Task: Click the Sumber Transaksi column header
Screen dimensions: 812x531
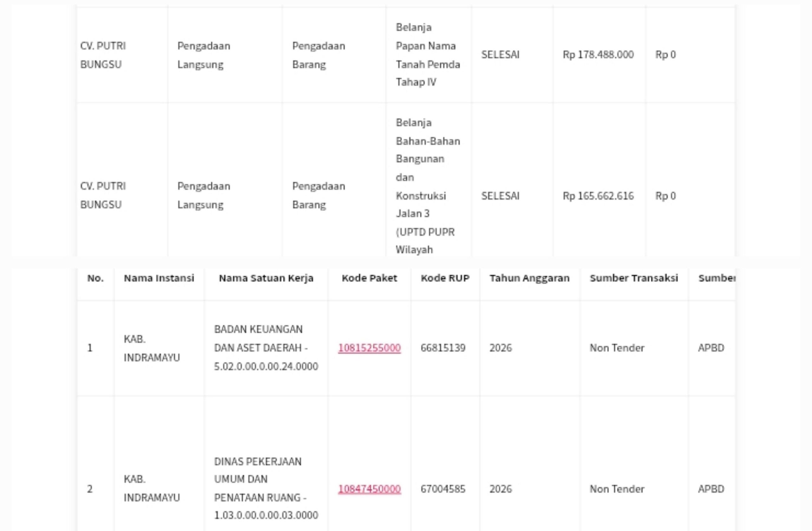Action: tap(634, 278)
